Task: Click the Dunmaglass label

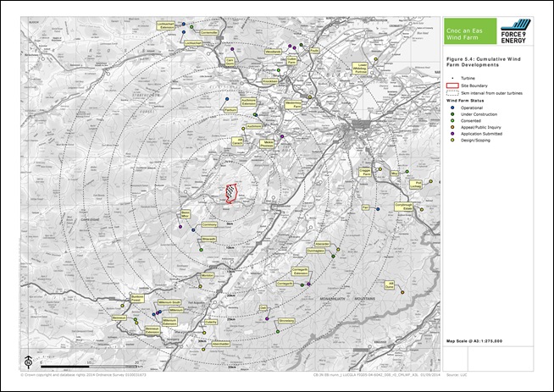Action: pyautogui.click(x=315, y=251)
